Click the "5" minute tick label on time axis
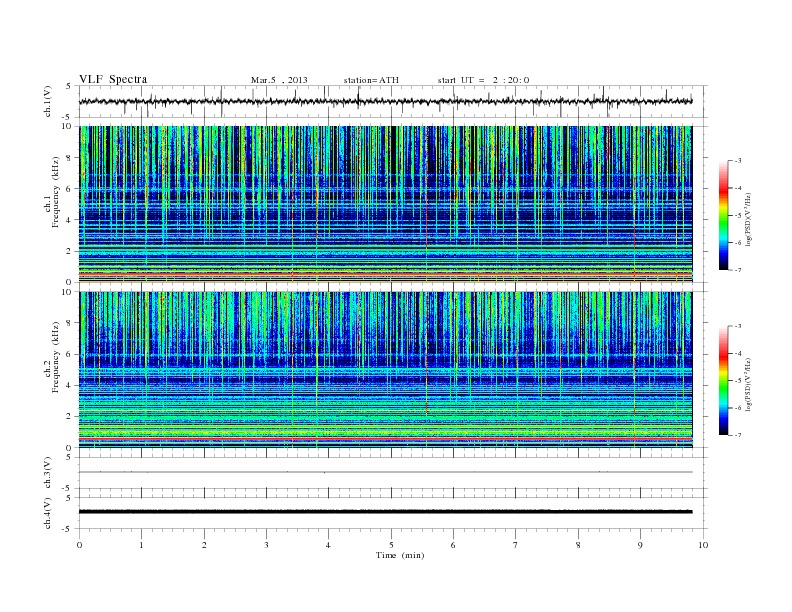 point(391,545)
